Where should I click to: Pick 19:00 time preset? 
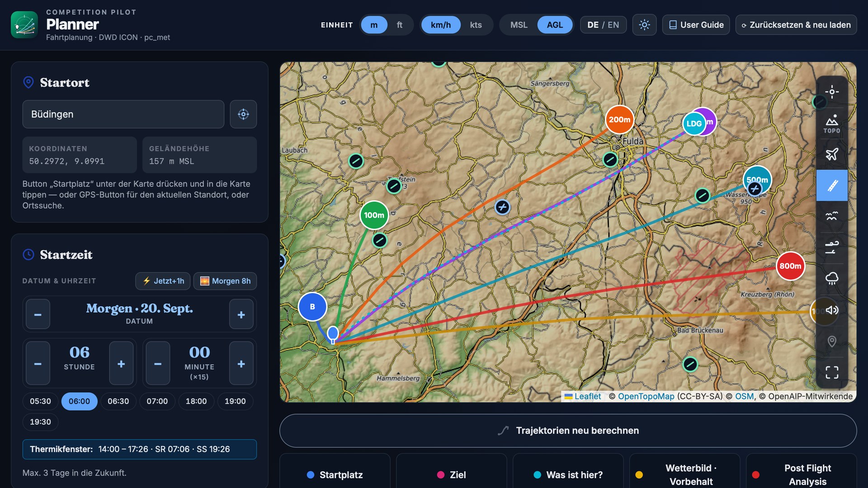[x=235, y=401]
